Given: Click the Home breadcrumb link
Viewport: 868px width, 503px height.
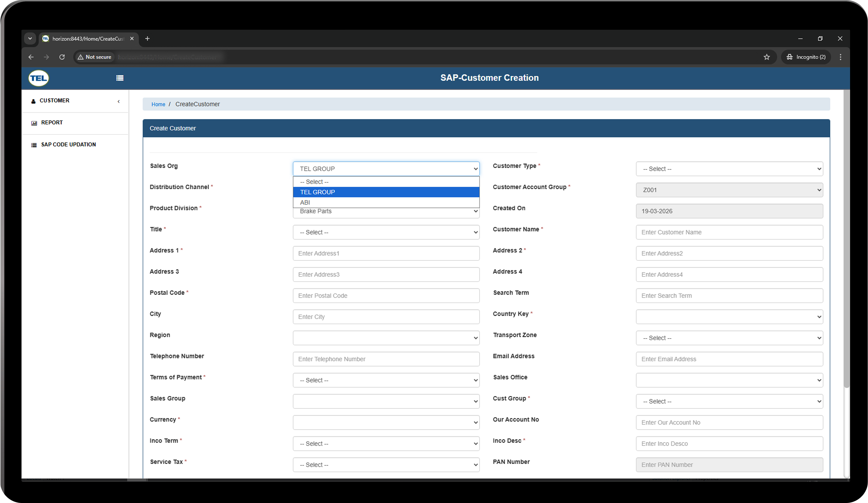Looking at the screenshot, I should (x=158, y=104).
